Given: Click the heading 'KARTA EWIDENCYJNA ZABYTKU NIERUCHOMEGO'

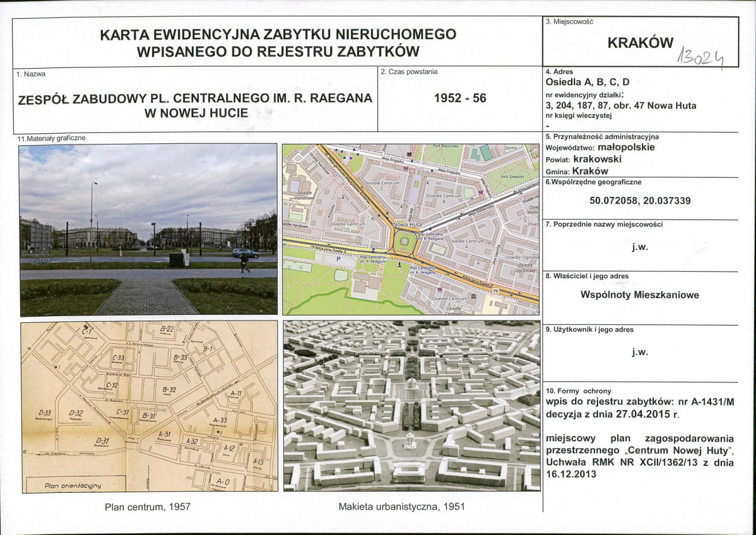Looking at the screenshot, I should pyautogui.click(x=278, y=34).
